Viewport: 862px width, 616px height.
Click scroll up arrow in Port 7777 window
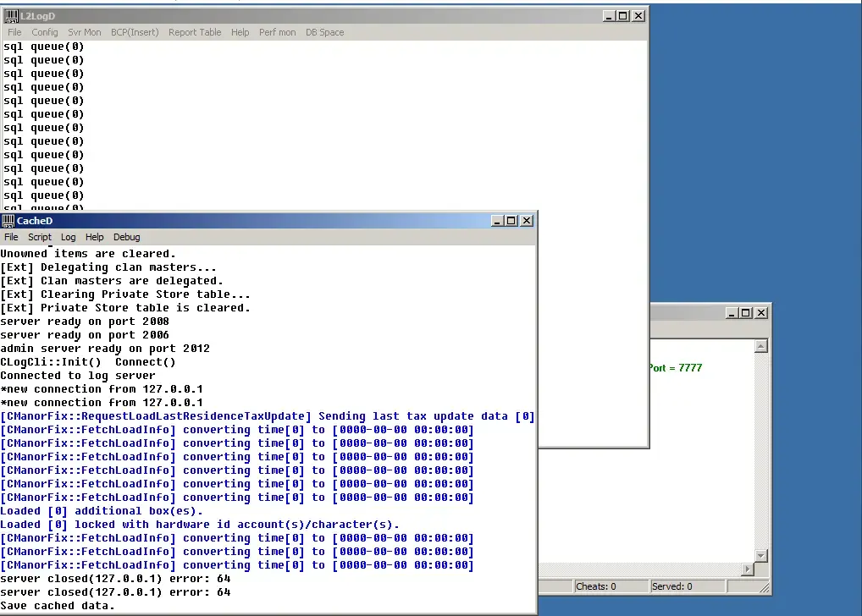click(761, 346)
